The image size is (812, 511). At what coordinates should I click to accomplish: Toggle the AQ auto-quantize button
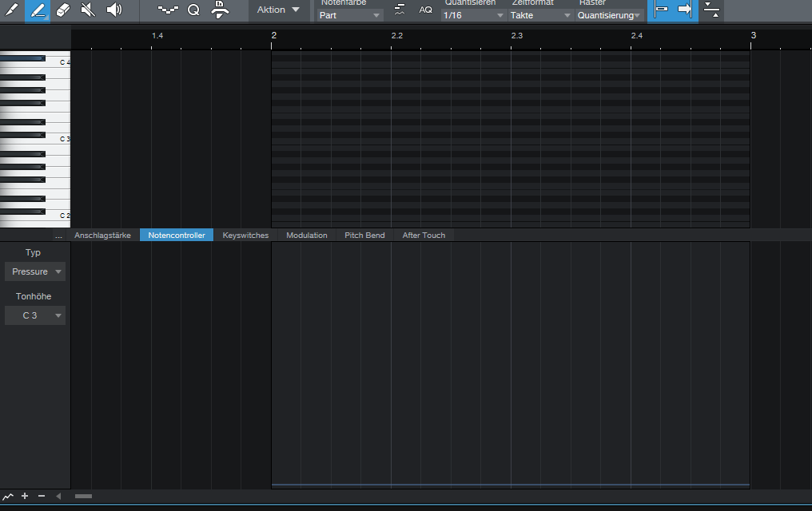[x=425, y=10]
